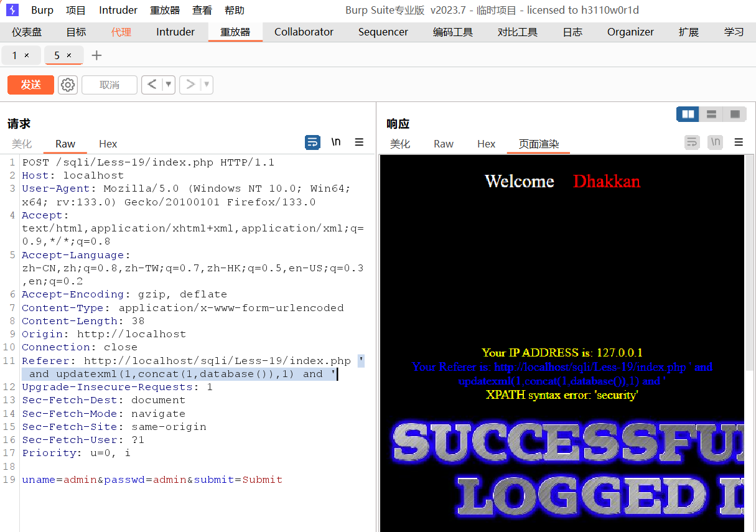The width and height of the screenshot is (756, 532).
Task: Select response Hex view tab
Action: [x=487, y=144]
